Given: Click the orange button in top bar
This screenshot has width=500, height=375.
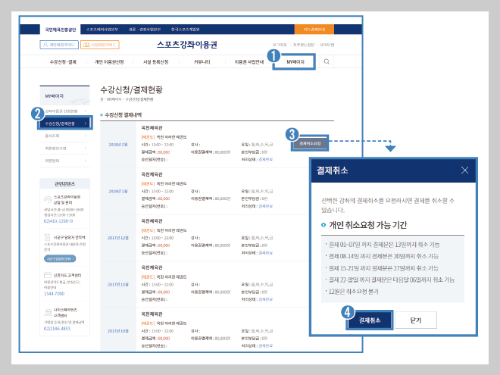Looking at the screenshot, I should pos(314,29).
